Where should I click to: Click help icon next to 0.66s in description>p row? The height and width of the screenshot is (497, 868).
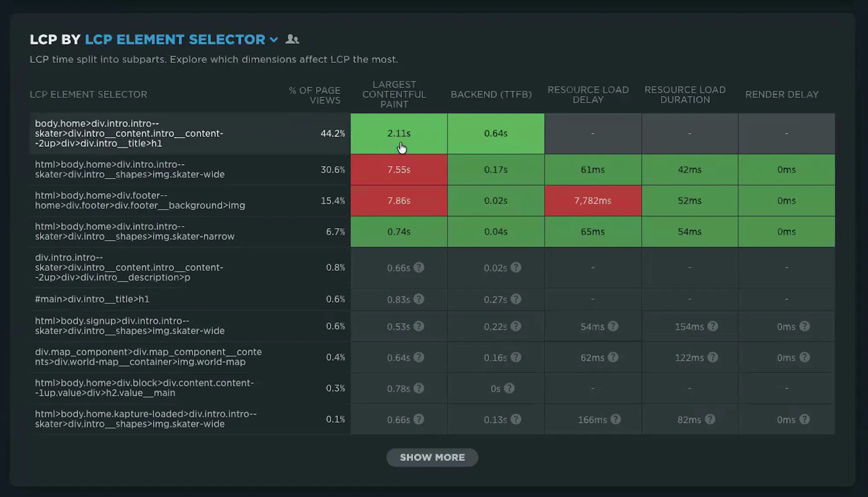tap(419, 268)
